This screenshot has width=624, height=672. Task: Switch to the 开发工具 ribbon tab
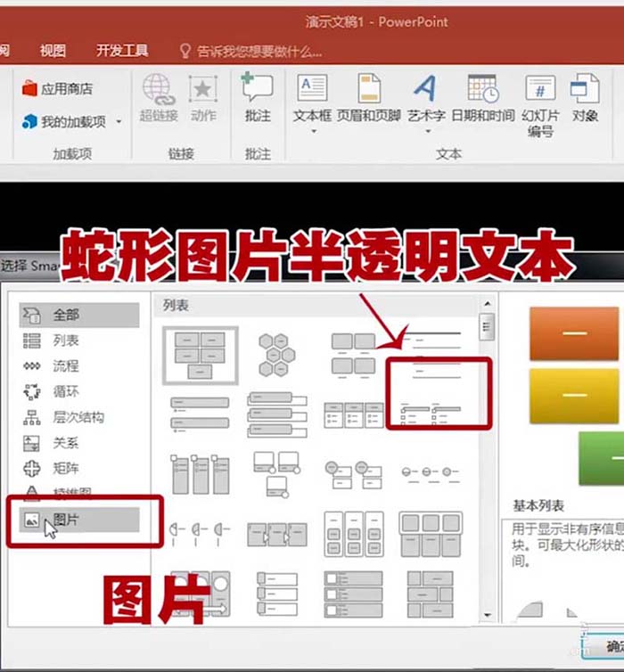pos(122,51)
